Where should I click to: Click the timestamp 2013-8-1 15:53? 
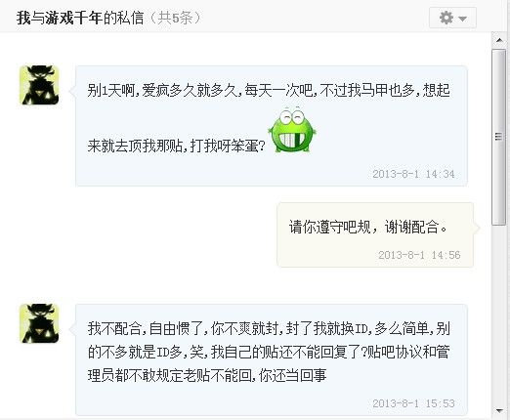click(x=413, y=403)
